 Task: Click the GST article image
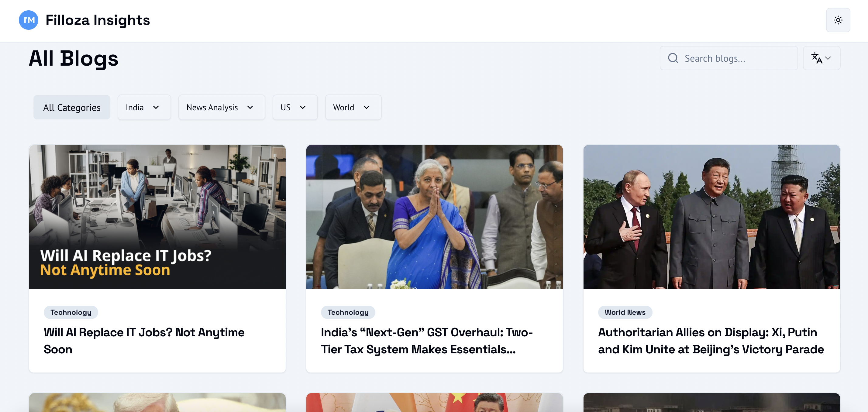click(434, 217)
